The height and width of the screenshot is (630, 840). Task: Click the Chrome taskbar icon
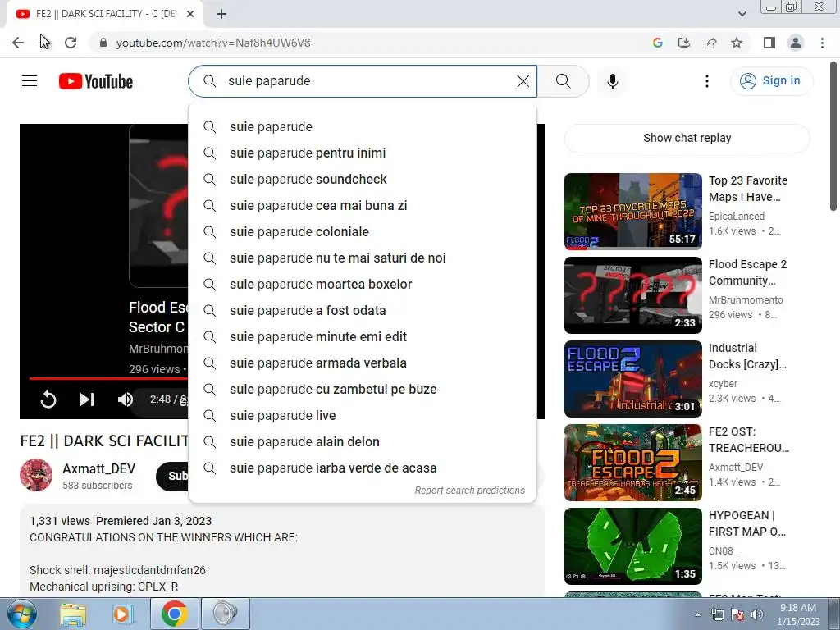[174, 614]
